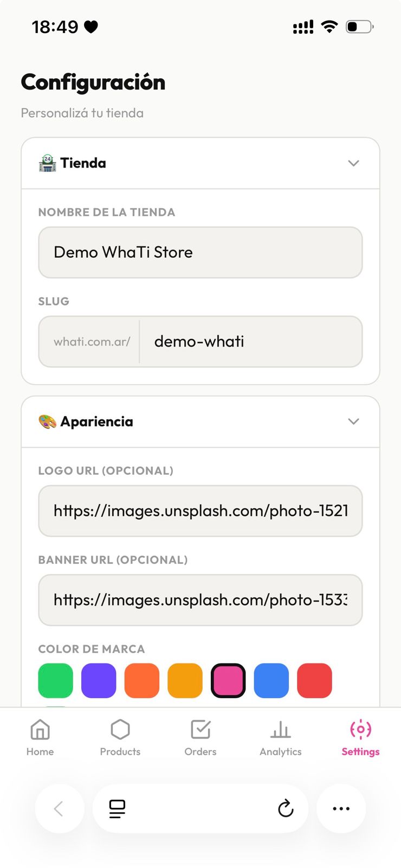The width and height of the screenshot is (401, 868).
Task: Edit the slug field demo-whati
Action: coord(251,342)
